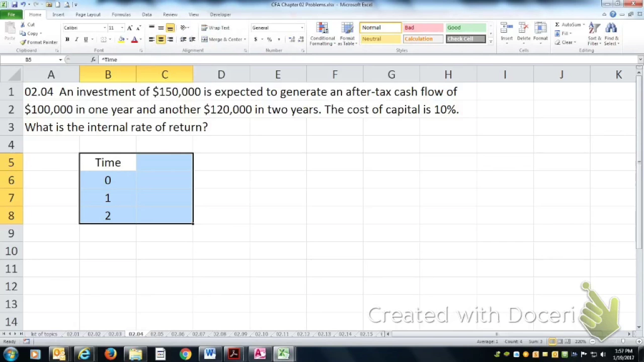This screenshot has height=362, width=644.
Task: Click the Orientation text-angle icon
Action: coord(184,28)
